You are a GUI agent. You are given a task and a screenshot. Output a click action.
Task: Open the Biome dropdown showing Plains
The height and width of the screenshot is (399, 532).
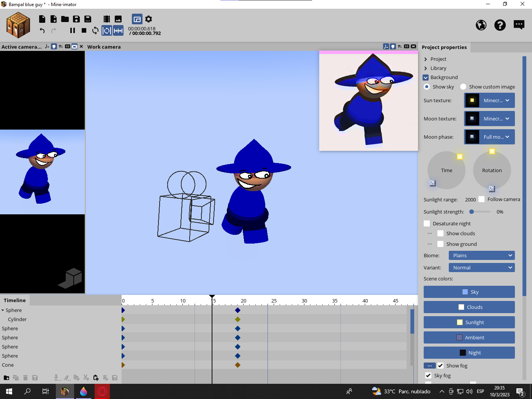tap(481, 255)
